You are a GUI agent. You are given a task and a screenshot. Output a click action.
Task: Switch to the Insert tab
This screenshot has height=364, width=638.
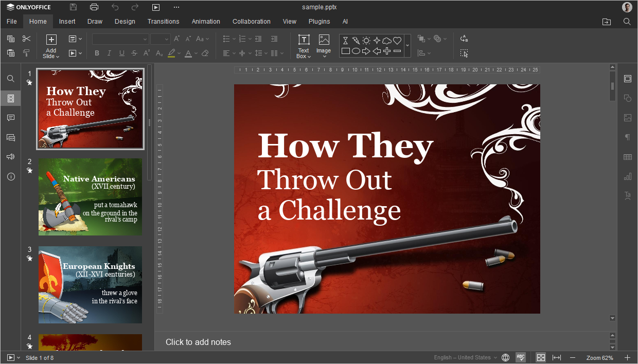(x=67, y=22)
